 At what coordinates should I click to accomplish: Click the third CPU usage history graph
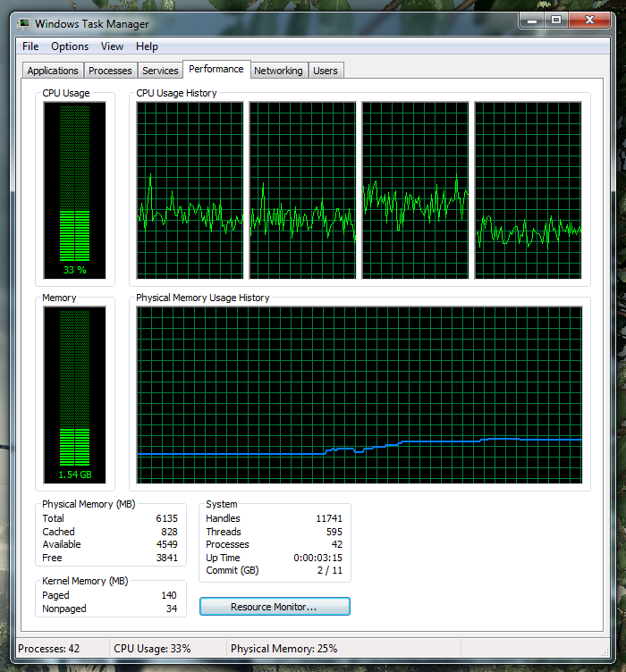point(416,190)
